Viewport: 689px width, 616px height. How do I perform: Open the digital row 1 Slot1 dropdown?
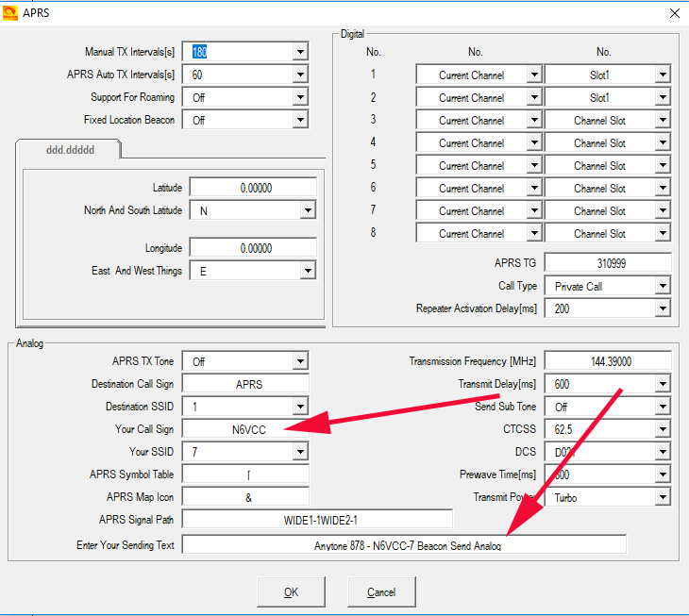pos(662,75)
